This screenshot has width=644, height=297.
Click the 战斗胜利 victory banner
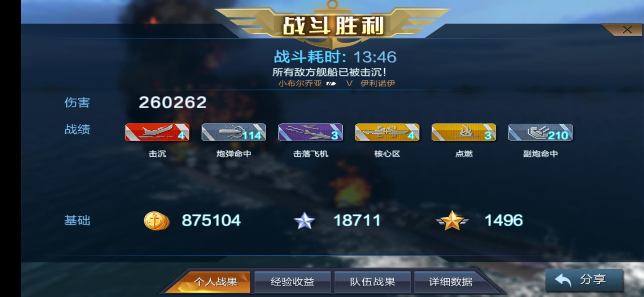333,26
